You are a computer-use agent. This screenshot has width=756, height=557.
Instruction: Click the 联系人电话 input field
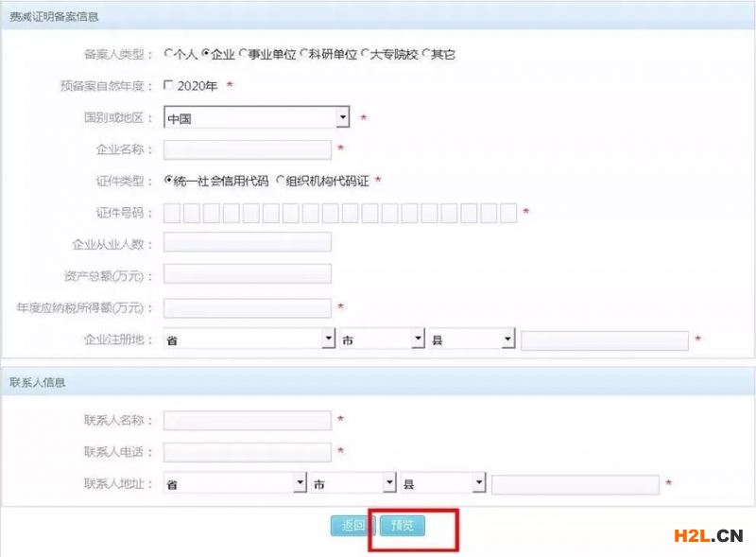coord(248,452)
